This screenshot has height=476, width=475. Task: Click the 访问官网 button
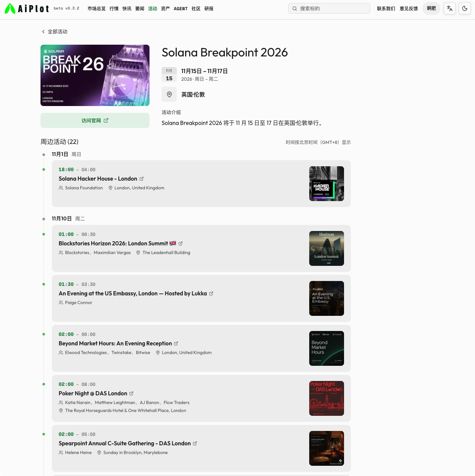tap(95, 120)
